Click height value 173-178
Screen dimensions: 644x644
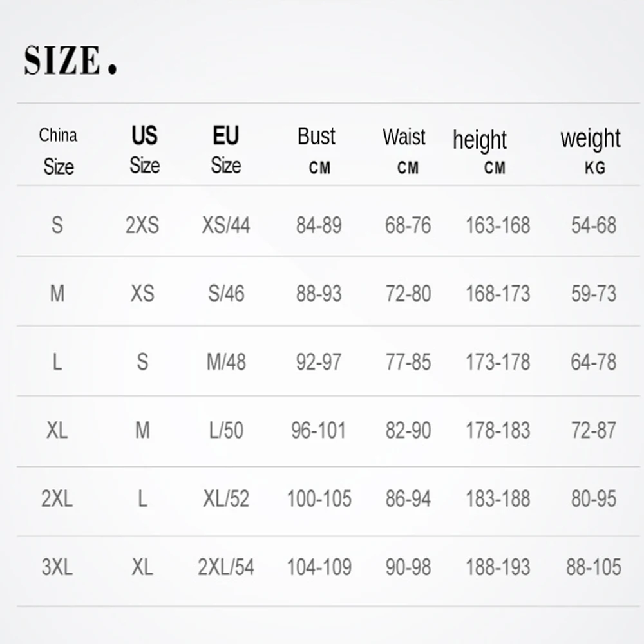click(x=498, y=362)
